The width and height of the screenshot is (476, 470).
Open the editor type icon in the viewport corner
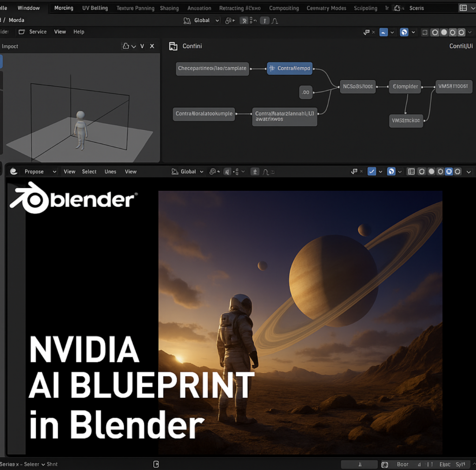[13, 171]
